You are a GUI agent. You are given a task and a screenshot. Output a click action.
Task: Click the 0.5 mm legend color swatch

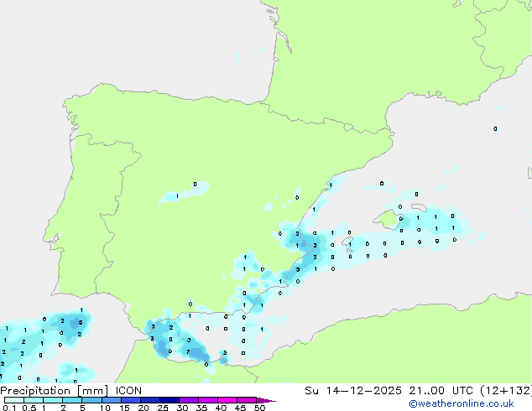coord(34,400)
